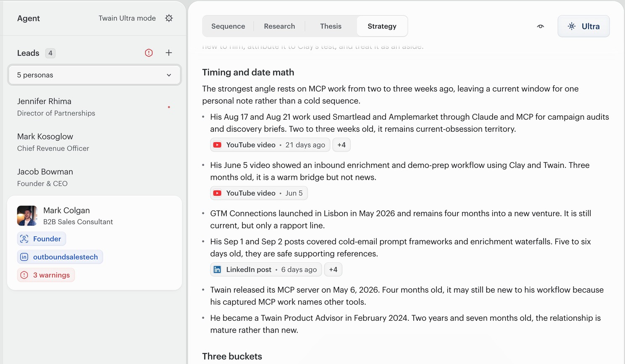
Task: Click the leads warning alert icon
Action: coord(149,53)
